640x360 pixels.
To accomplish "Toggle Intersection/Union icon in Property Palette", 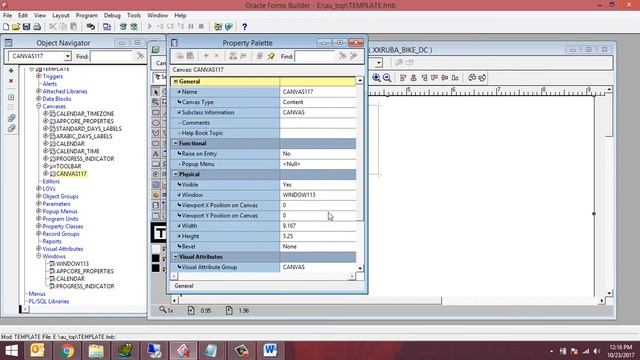I will click(x=260, y=56).
